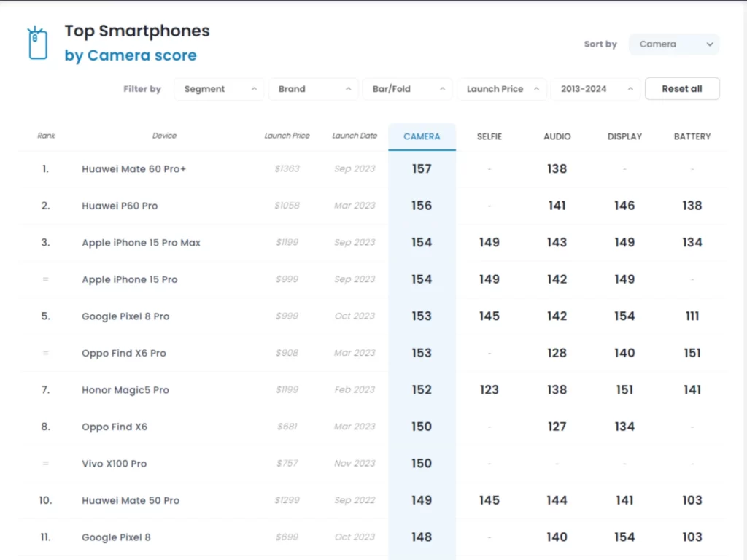
Task: Expand the Segment filter
Action: click(219, 89)
